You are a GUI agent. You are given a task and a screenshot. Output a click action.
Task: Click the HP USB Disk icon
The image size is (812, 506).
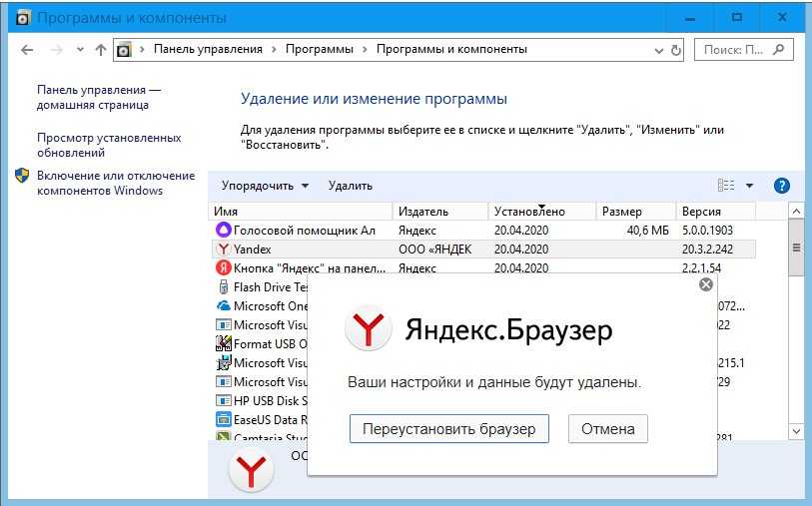[223, 400]
